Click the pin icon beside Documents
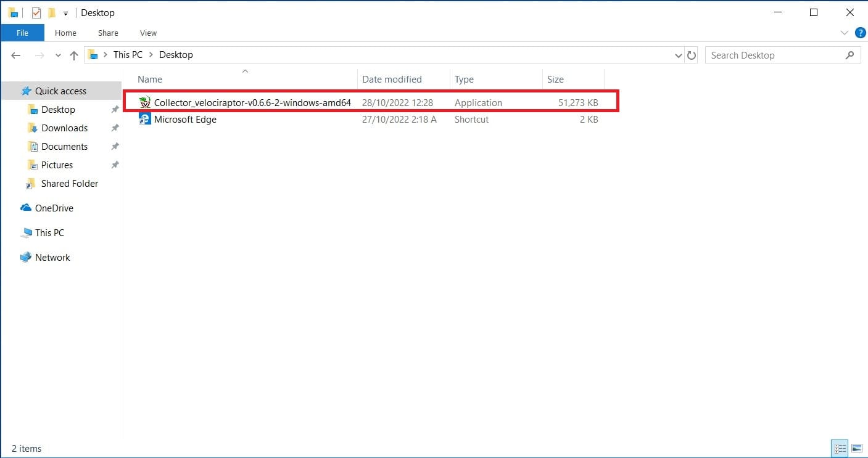This screenshot has height=458, width=868. (115, 147)
